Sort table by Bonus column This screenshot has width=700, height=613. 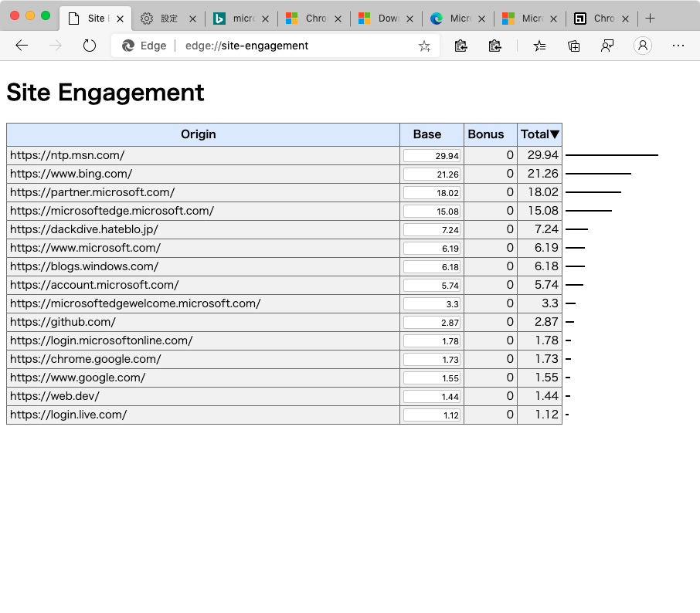pos(490,134)
